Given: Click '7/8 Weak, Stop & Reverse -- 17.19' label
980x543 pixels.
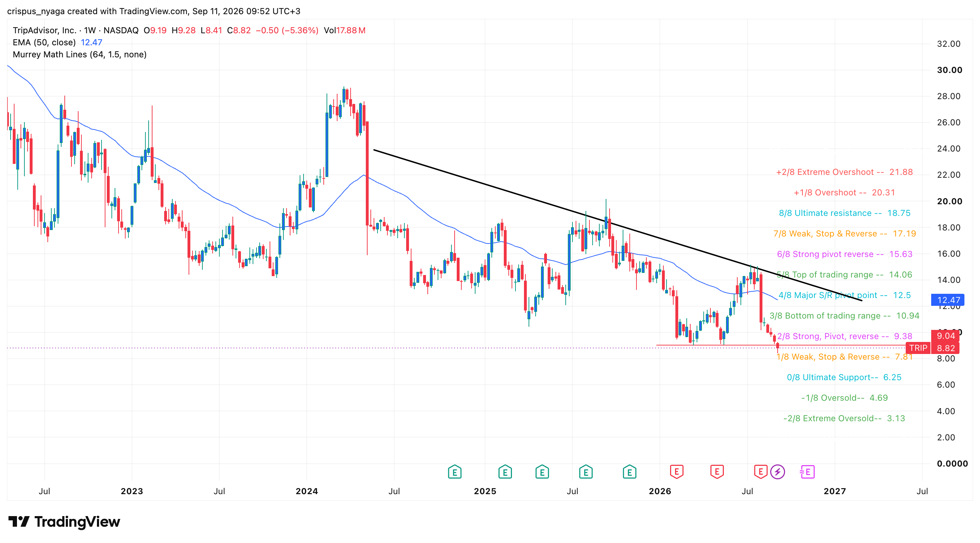Looking at the screenshot, I should click(x=844, y=234).
